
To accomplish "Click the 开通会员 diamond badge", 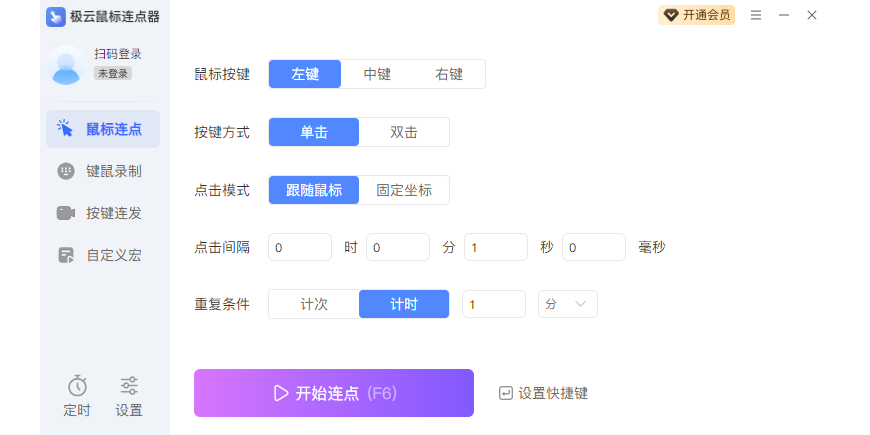I will coord(696,16).
